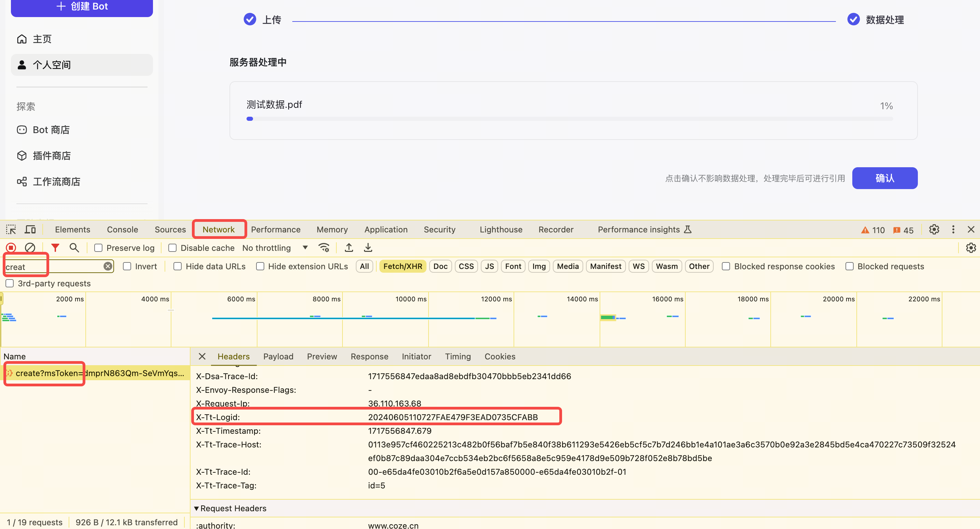Click the 测试数据.pdf progress bar

(569, 119)
